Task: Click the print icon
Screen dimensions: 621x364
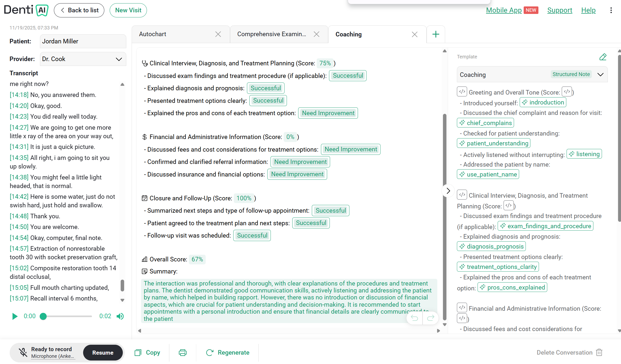Action: (x=183, y=352)
